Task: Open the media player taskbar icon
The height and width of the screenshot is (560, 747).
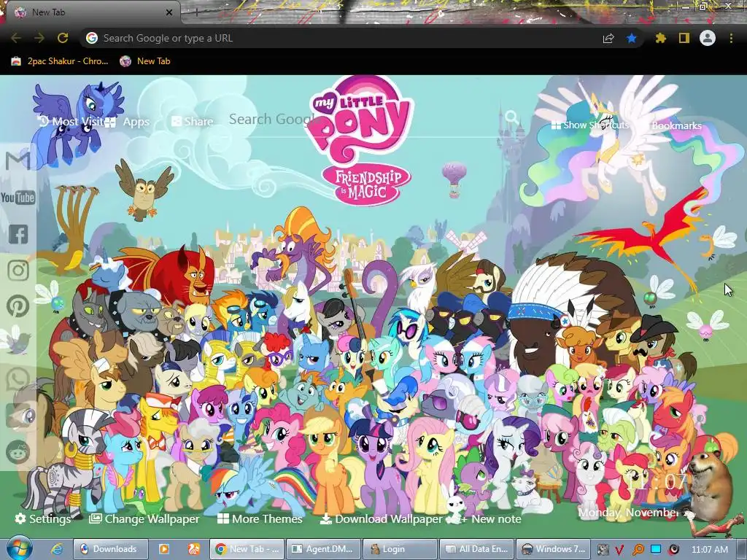Action: coord(164,549)
